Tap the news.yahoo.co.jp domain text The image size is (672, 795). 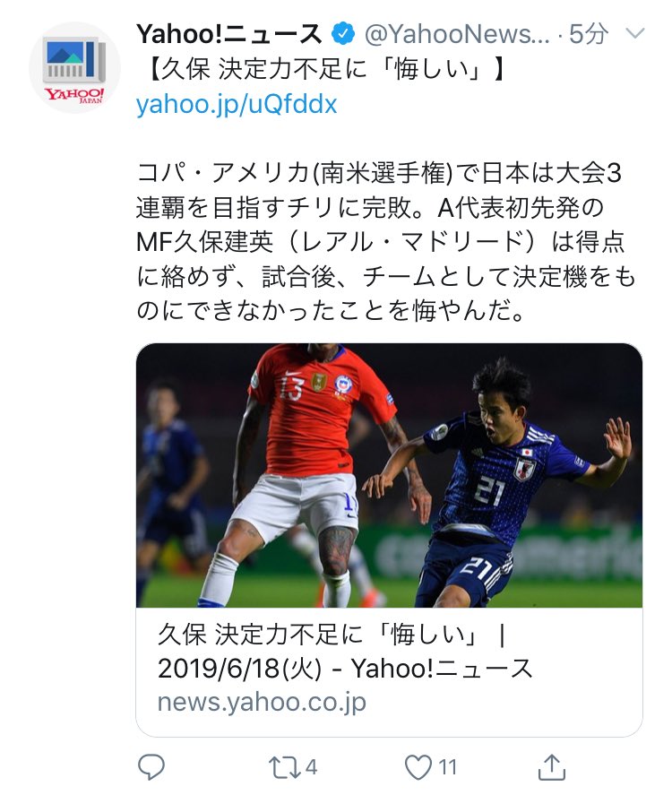(262, 702)
